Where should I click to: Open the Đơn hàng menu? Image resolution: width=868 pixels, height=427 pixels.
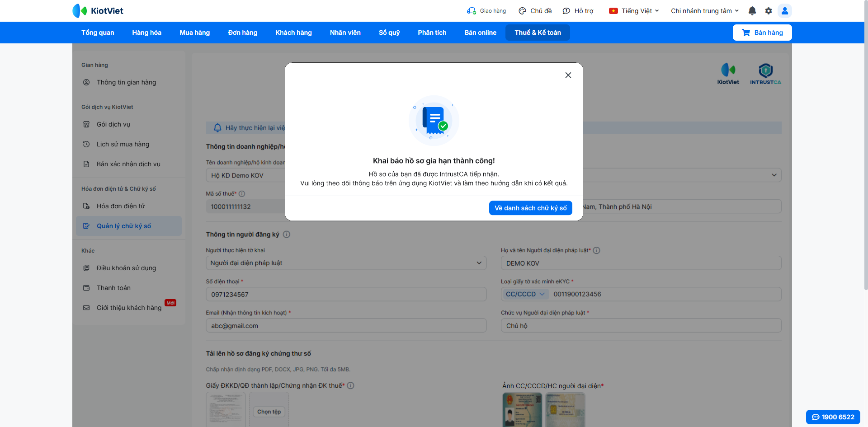[x=243, y=33]
